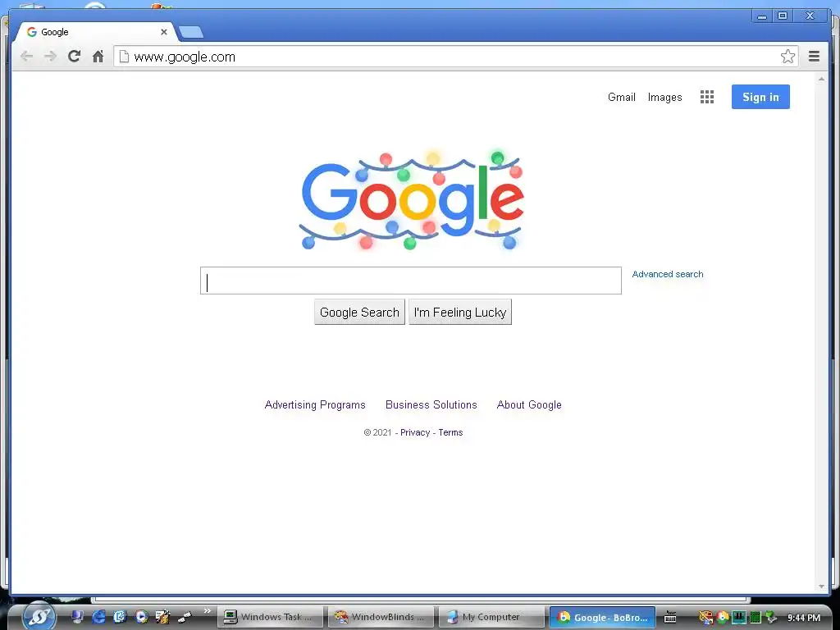Launch Internet Explorer from quick launch

coord(98,617)
